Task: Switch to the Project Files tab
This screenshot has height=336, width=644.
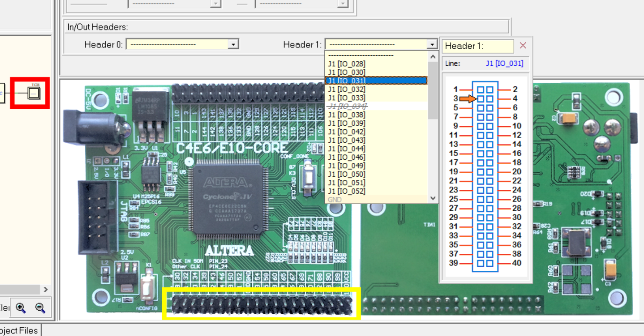Action: click(x=19, y=330)
